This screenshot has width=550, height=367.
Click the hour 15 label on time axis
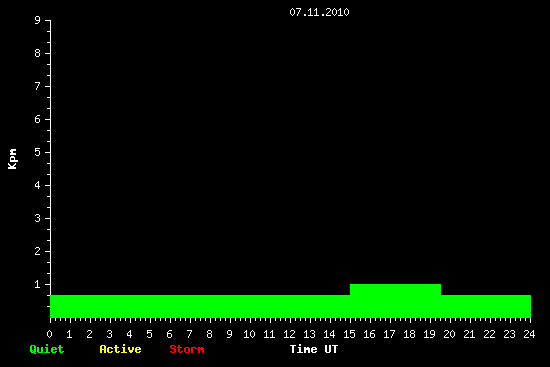pos(349,334)
